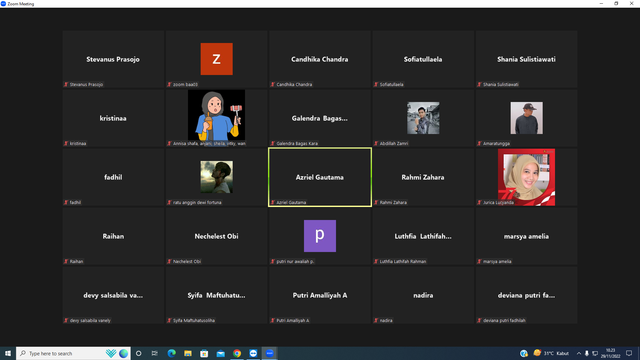This screenshot has height=360, width=640.
Task: Switch to Google Chrome on taskbar
Action: 237,353
